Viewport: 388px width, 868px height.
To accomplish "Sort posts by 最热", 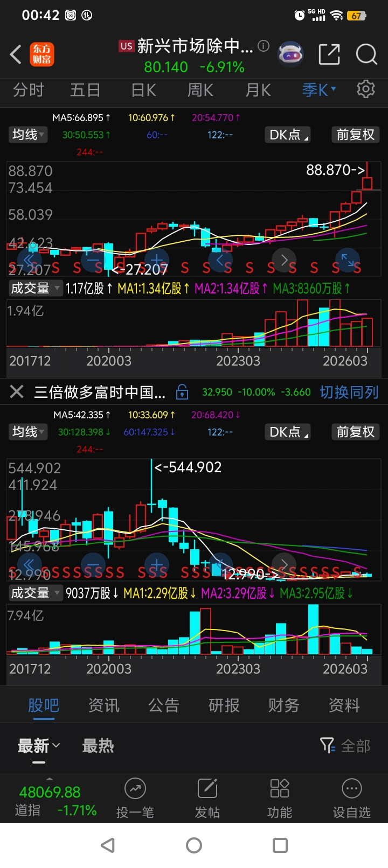I will click(98, 746).
